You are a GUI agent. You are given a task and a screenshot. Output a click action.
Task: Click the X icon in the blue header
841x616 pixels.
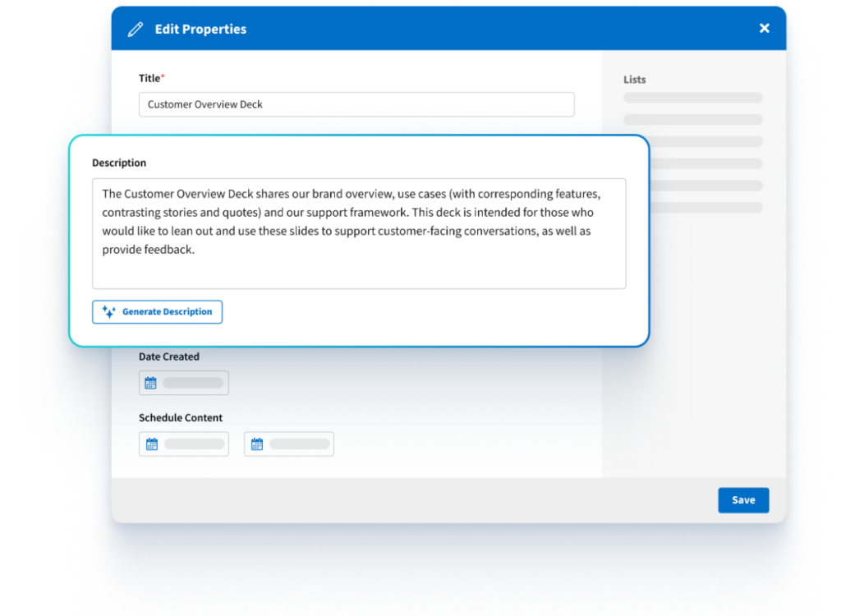[765, 27]
